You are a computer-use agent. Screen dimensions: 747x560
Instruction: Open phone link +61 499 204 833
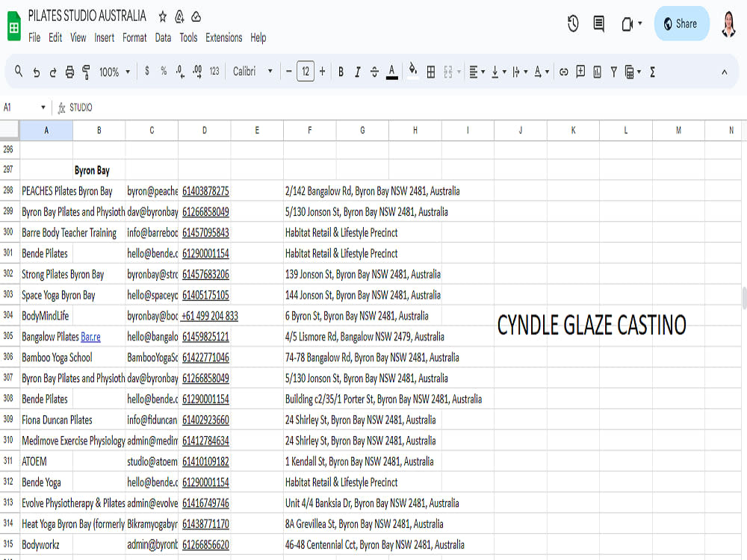coord(209,316)
